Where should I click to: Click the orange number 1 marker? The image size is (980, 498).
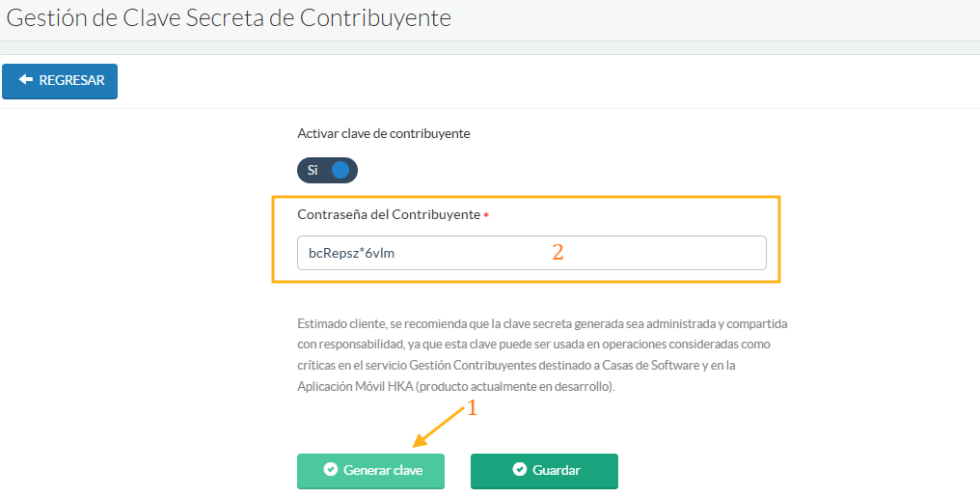coord(473,409)
